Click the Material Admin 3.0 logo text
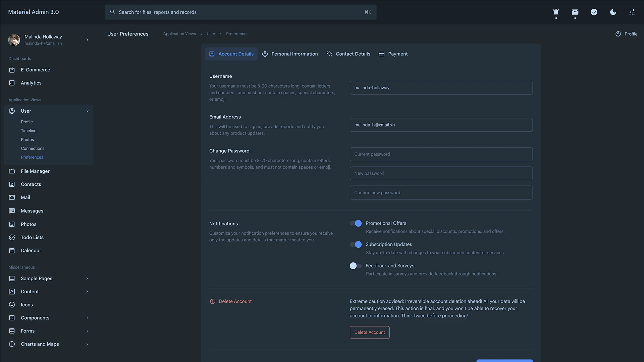The image size is (644, 362). [34, 12]
